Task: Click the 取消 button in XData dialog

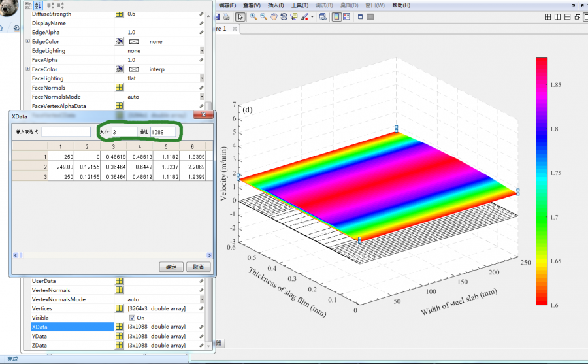Action: click(x=197, y=267)
